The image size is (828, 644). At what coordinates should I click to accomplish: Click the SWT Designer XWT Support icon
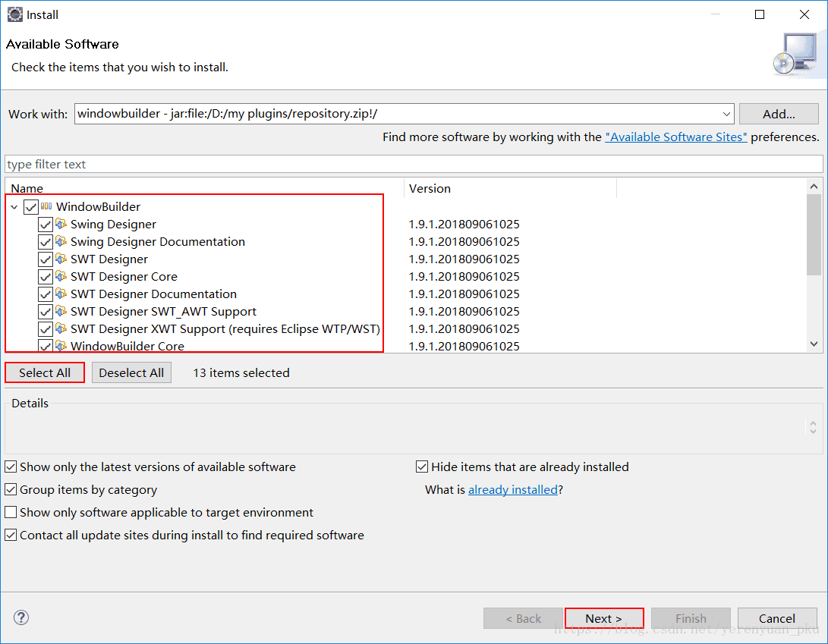click(x=61, y=328)
